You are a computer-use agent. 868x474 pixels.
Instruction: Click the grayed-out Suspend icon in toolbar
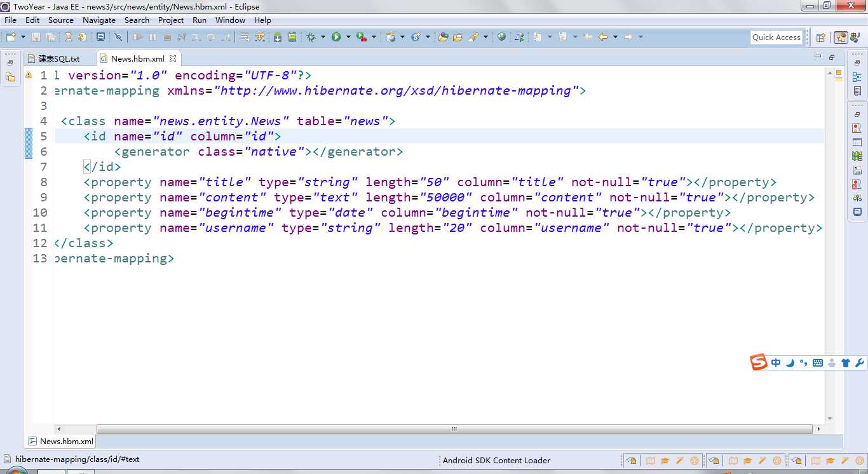pos(153,37)
